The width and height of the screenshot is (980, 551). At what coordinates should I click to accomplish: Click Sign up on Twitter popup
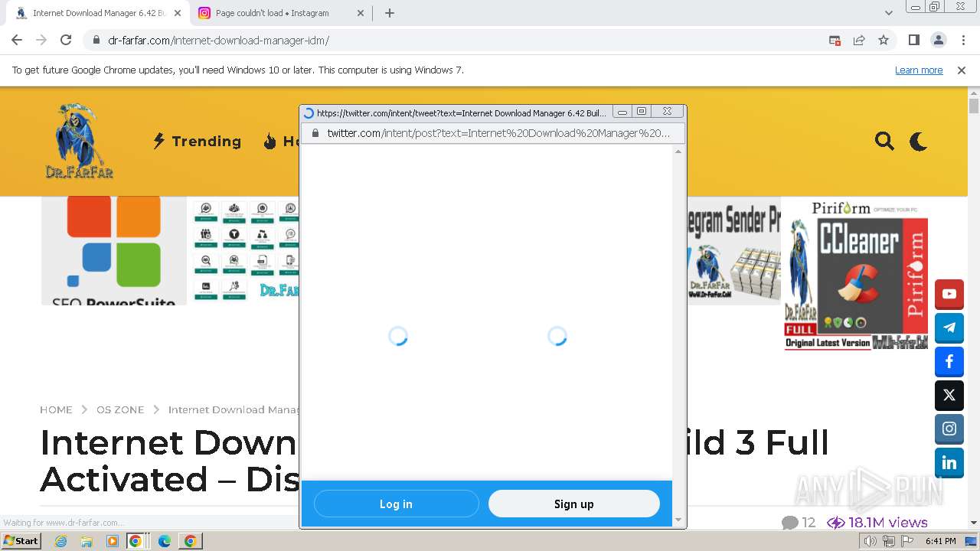pos(574,504)
